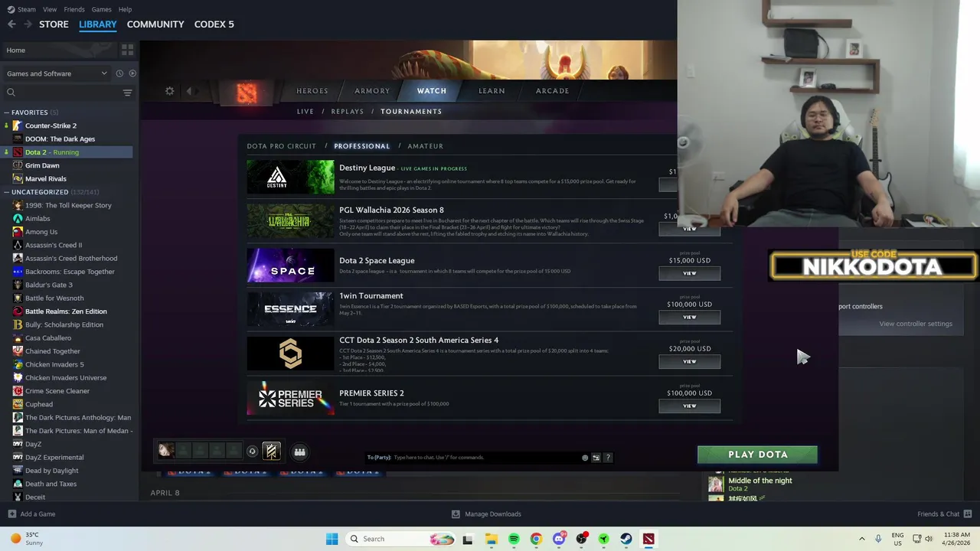Click the Windows taskbar Search box
This screenshot has width=980, height=551.
point(400,539)
